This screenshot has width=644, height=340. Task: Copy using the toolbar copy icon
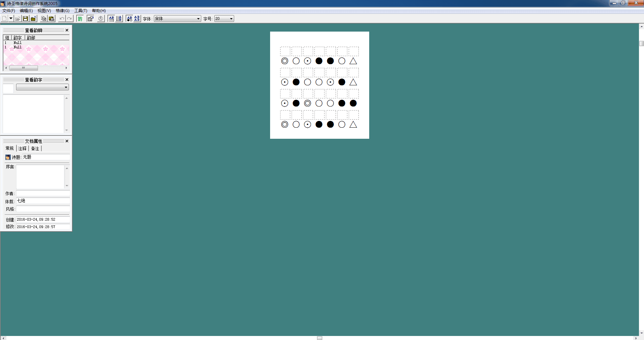[44, 18]
